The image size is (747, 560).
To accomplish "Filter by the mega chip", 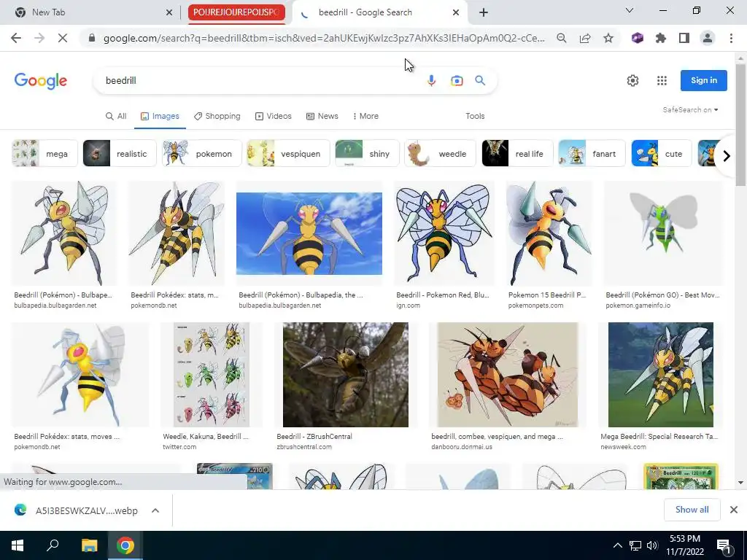I will click(44, 153).
